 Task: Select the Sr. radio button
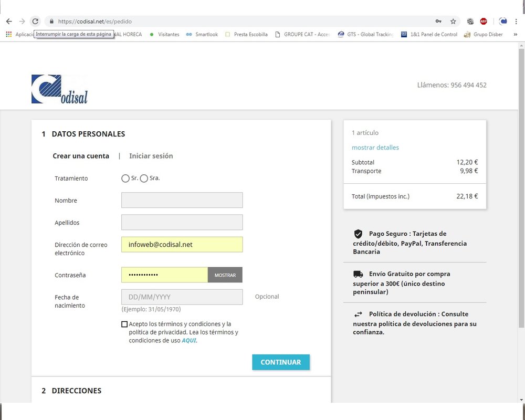[x=125, y=178]
